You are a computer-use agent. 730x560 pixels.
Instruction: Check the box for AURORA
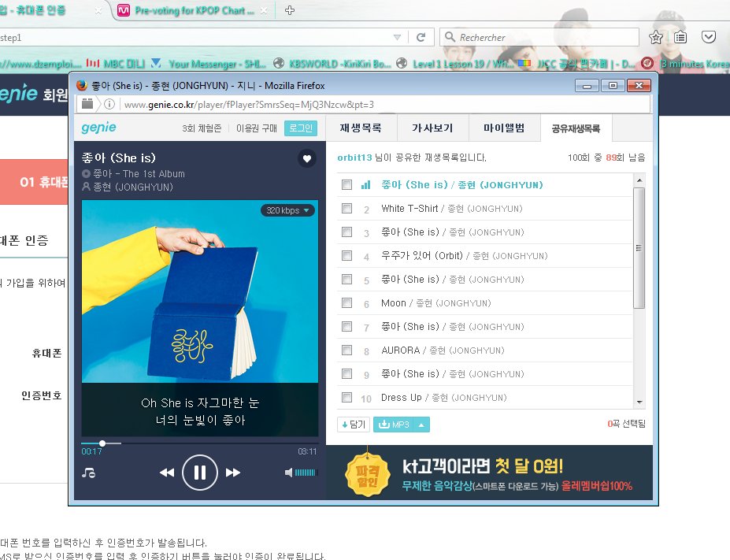(346, 350)
